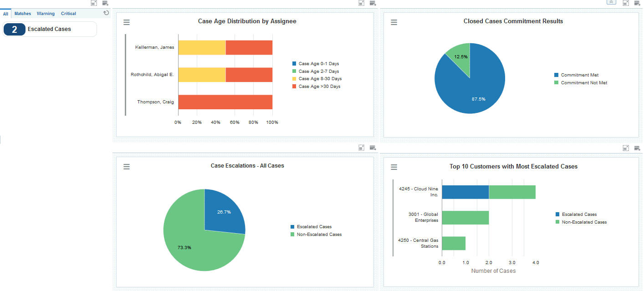This screenshot has width=644, height=291.
Task: Click the 73.3% Non-Escalated pie slice
Action: pyautogui.click(x=191, y=241)
